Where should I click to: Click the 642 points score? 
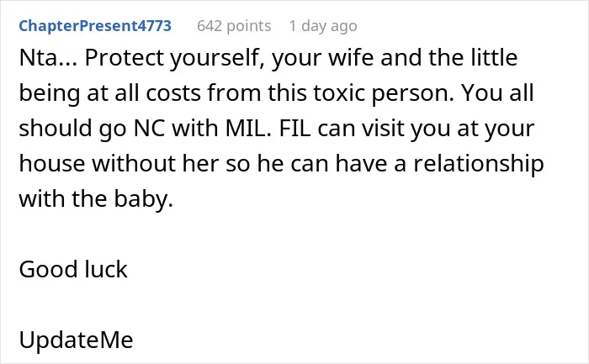coord(234,26)
